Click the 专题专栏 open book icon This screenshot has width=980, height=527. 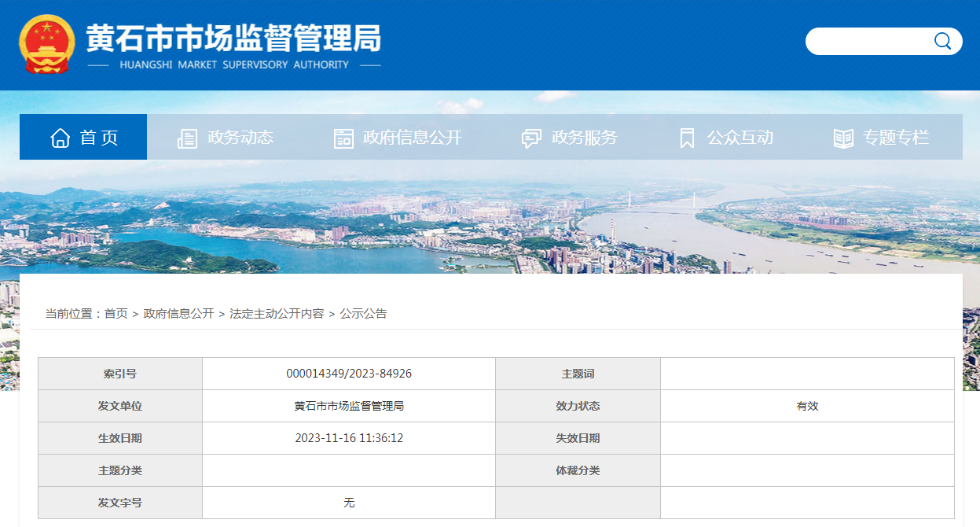tap(843, 138)
